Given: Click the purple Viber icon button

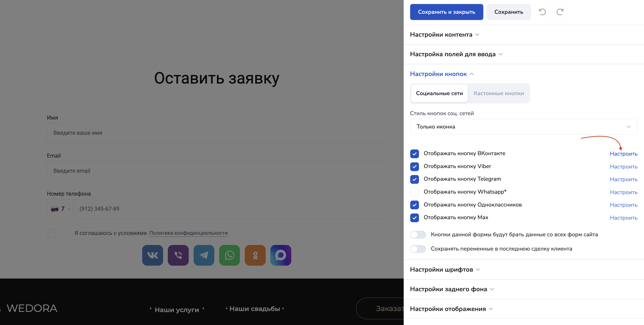Looking at the screenshot, I should [x=178, y=255].
